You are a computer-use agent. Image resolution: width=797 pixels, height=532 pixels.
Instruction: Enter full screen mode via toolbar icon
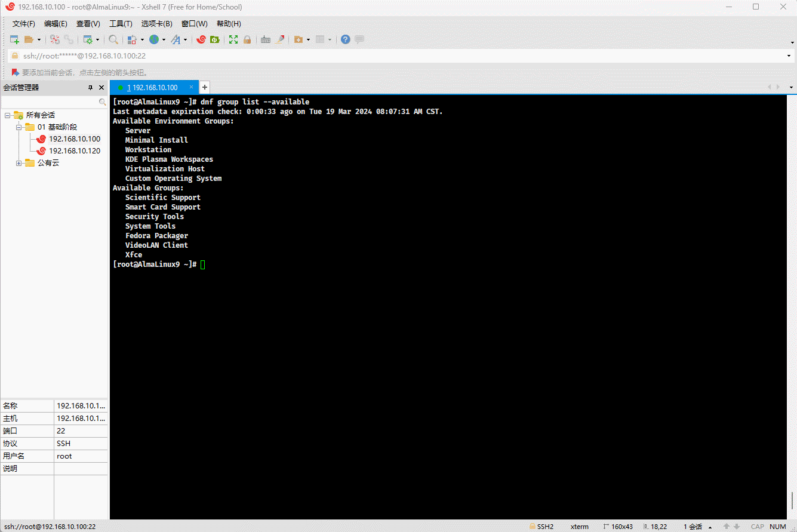(x=233, y=39)
